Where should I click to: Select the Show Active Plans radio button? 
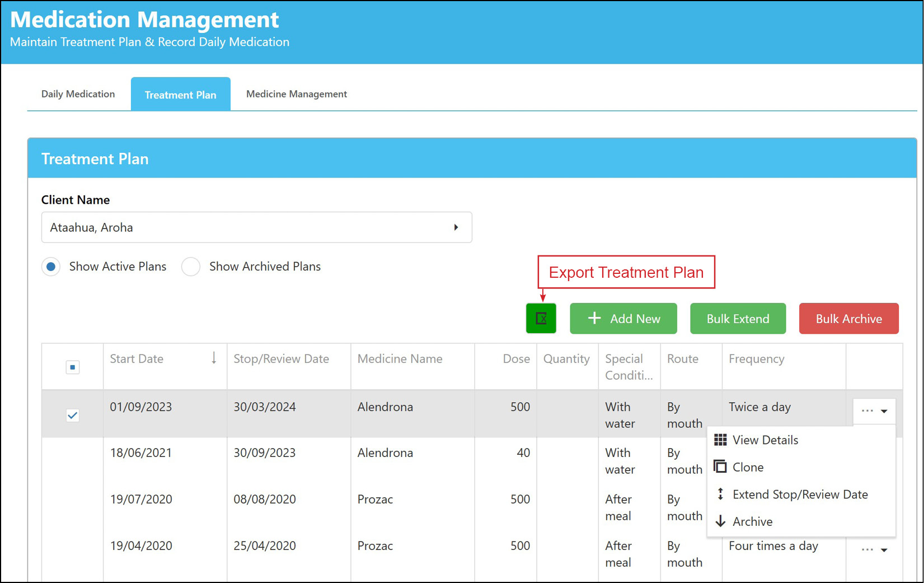[x=51, y=267]
